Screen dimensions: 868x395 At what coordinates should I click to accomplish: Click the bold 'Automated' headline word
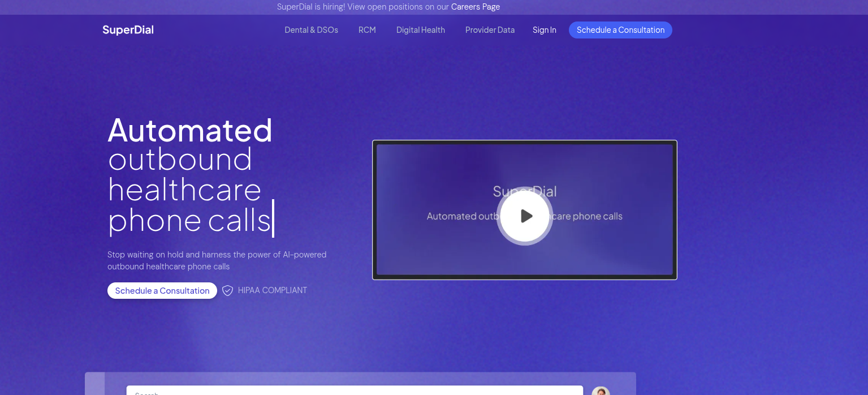(190, 130)
